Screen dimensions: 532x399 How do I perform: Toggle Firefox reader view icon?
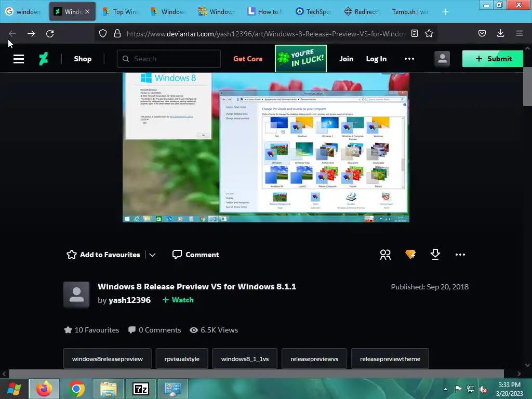[414, 33]
